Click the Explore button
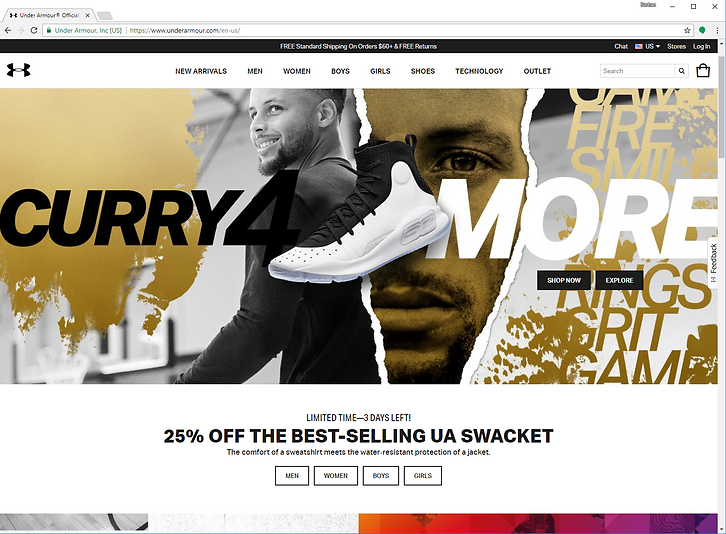Viewport: 726px width, 534px height. 619,280
